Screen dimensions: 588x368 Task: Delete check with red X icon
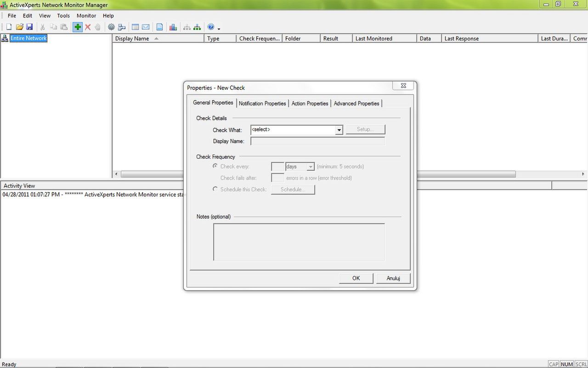tap(88, 27)
